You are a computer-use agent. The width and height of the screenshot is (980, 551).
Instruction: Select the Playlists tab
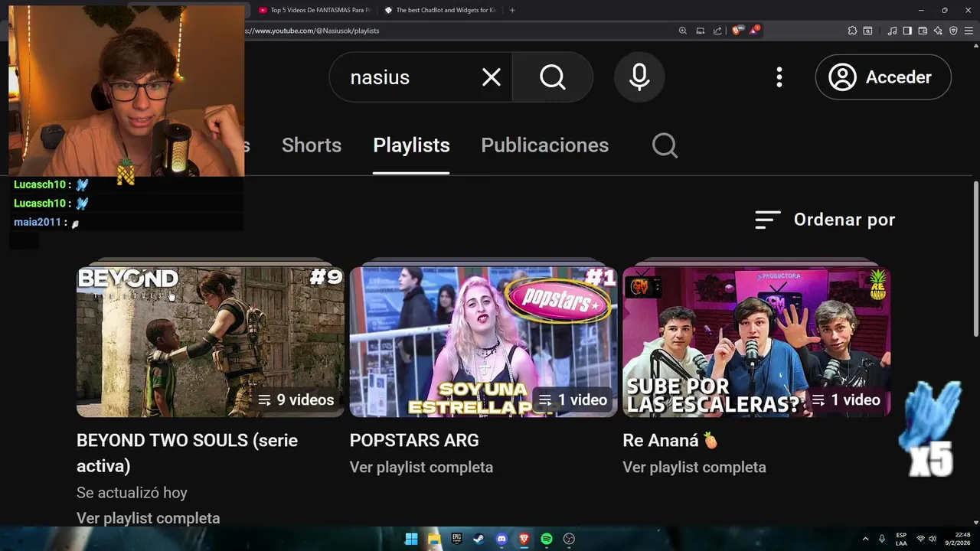pyautogui.click(x=411, y=145)
